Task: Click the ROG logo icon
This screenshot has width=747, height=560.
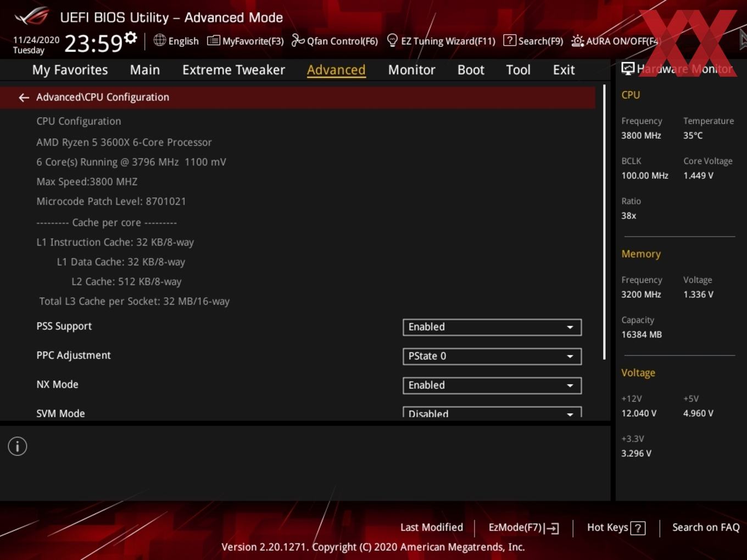Action: 31,16
